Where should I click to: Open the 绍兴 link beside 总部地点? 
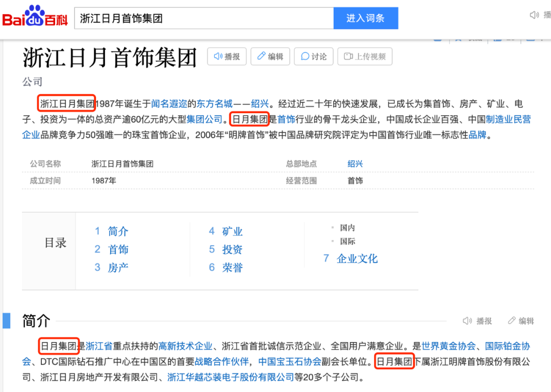tap(355, 164)
